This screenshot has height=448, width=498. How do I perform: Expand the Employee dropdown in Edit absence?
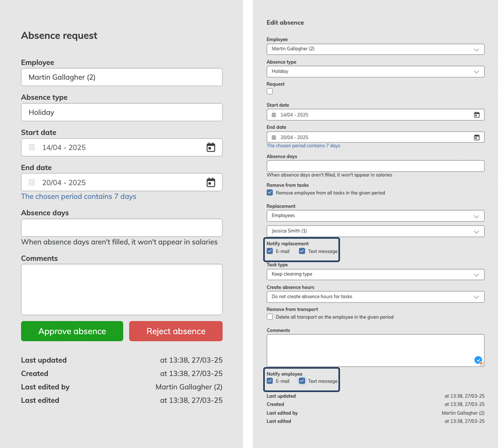click(375, 49)
